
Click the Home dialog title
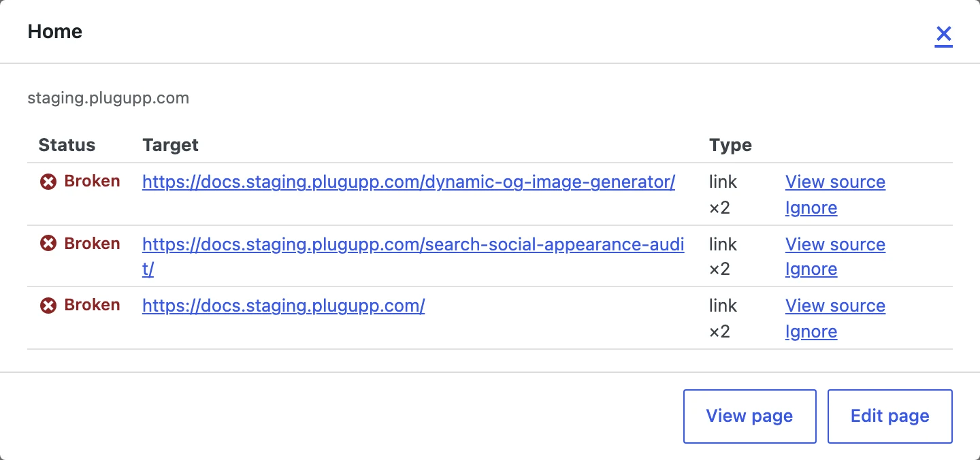tap(54, 31)
